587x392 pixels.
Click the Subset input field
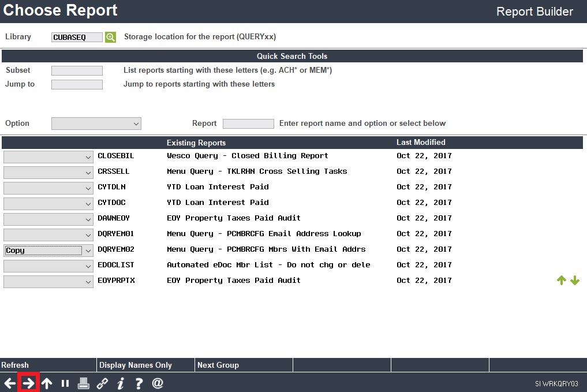click(x=77, y=70)
